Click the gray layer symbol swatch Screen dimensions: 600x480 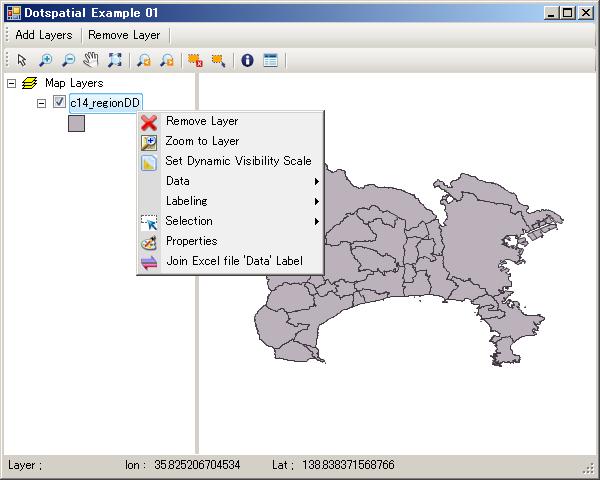[76, 123]
